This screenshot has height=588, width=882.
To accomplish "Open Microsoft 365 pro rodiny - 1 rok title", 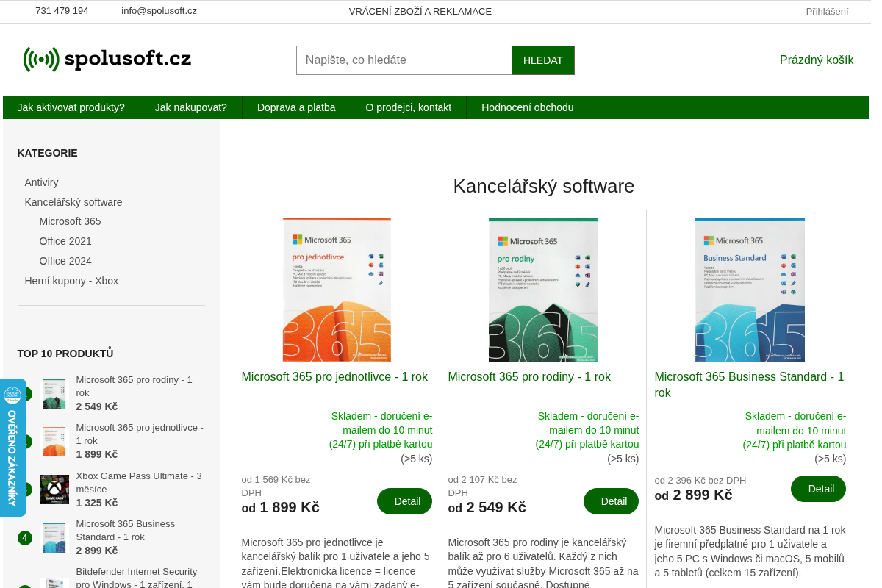I will (x=529, y=376).
